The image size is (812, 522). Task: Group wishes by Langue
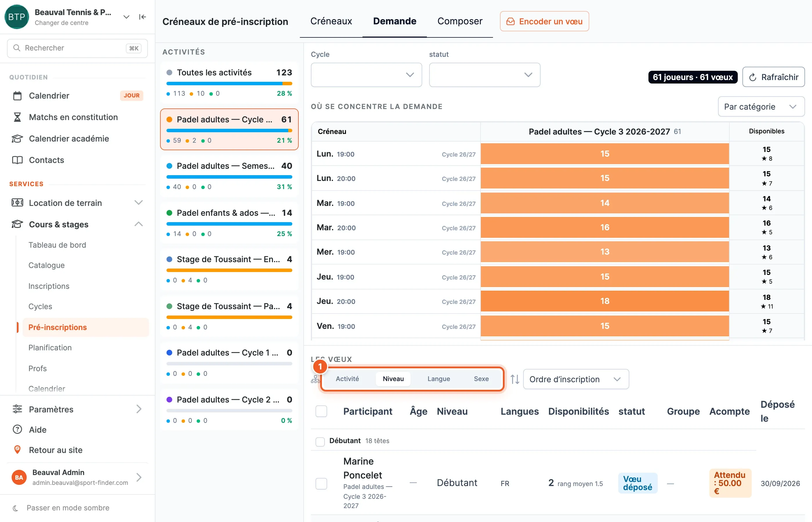[438, 379]
